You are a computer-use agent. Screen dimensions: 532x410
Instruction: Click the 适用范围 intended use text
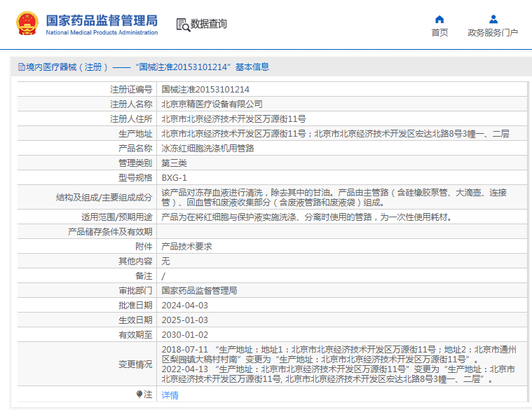pyautogui.click(x=307, y=217)
